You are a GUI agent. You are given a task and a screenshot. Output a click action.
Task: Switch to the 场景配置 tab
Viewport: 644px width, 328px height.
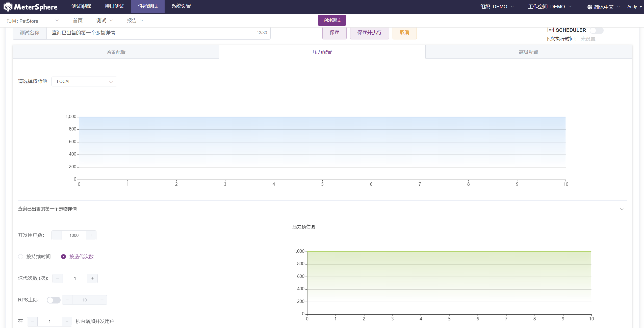click(116, 52)
